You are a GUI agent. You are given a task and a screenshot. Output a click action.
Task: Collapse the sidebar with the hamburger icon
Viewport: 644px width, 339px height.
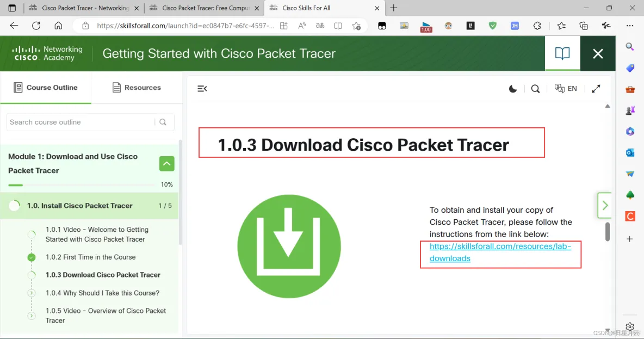pyautogui.click(x=202, y=89)
